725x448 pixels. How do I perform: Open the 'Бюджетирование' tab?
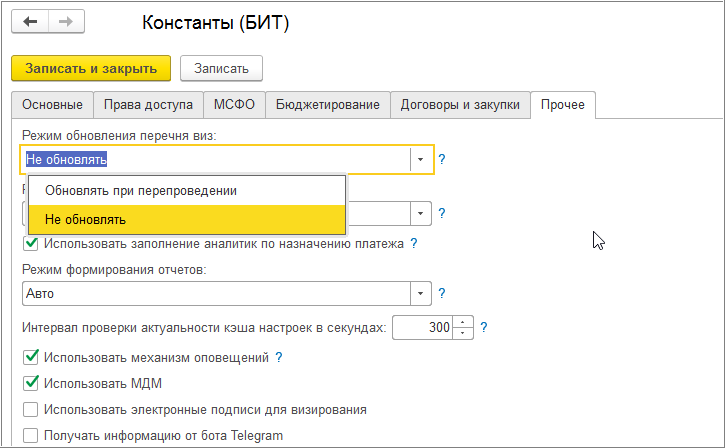[327, 105]
